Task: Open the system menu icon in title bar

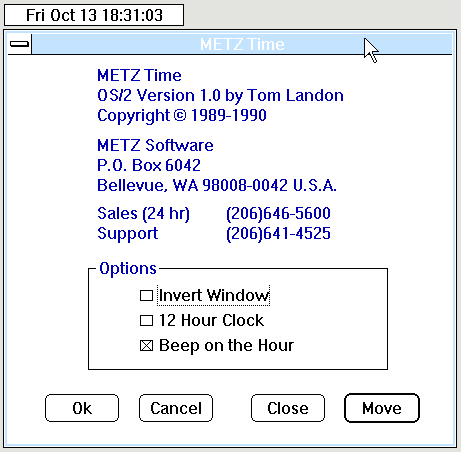Action: tap(20, 44)
